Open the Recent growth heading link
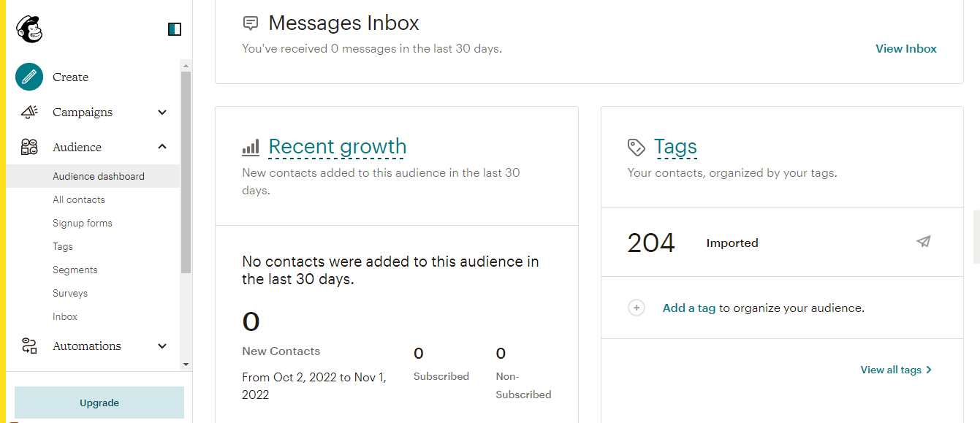Screen dimensions: 980x423 tap(337, 147)
